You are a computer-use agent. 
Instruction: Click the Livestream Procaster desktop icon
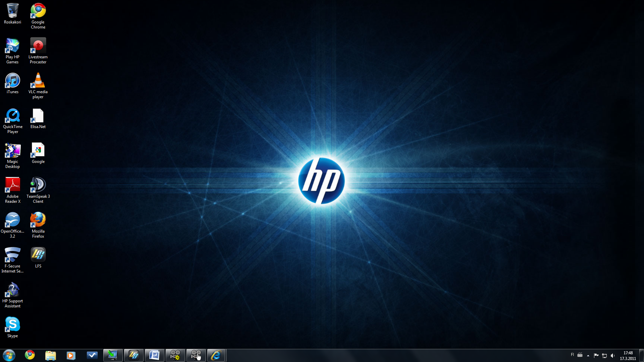point(38,46)
